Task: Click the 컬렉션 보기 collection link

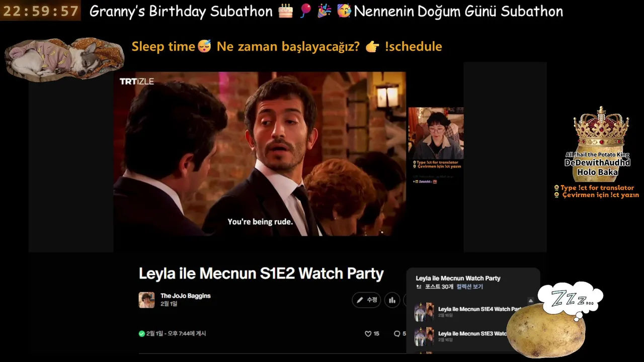Action: click(x=470, y=287)
